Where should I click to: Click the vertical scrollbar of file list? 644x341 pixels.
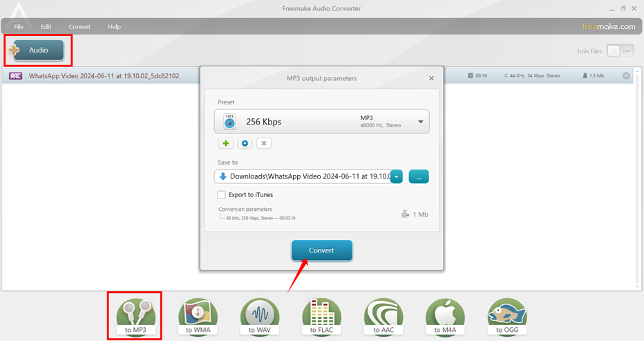click(x=637, y=179)
